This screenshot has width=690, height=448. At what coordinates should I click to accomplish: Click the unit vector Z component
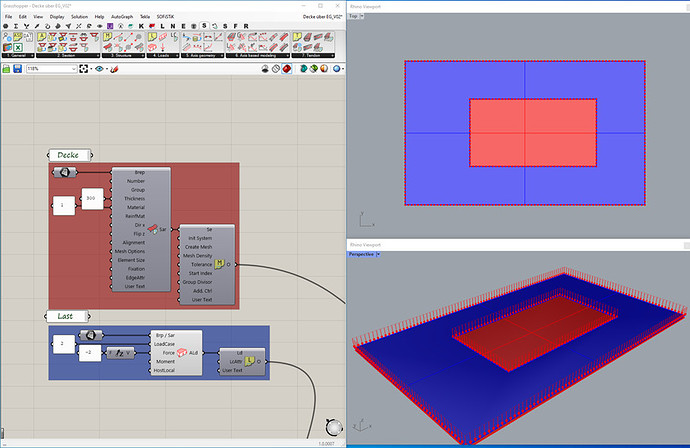[120, 353]
